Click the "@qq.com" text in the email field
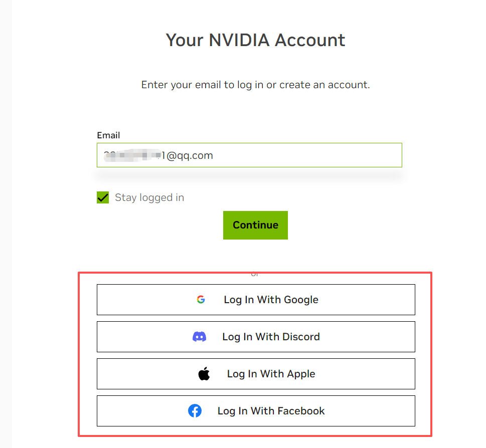This screenshot has height=448, width=486. click(190, 156)
